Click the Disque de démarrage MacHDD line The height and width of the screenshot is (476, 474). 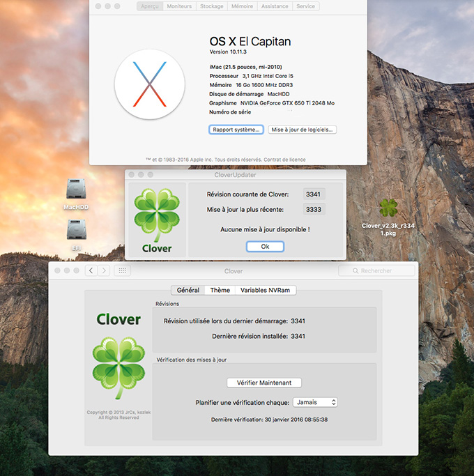click(250, 94)
